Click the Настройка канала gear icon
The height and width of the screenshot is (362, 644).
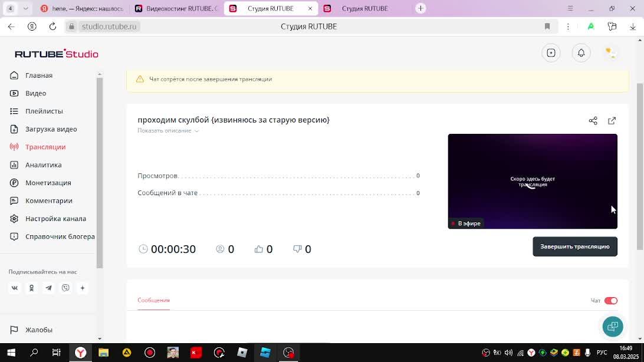pyautogui.click(x=14, y=219)
